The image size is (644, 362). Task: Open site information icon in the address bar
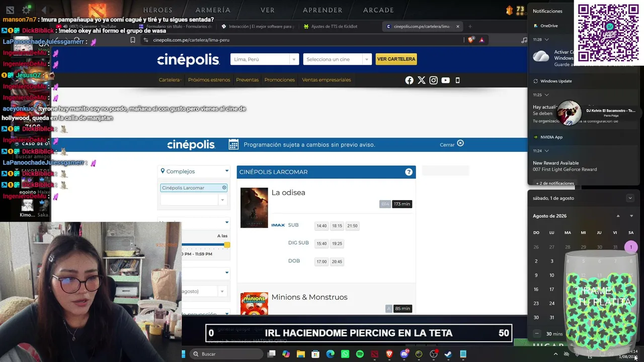pyautogui.click(x=145, y=40)
